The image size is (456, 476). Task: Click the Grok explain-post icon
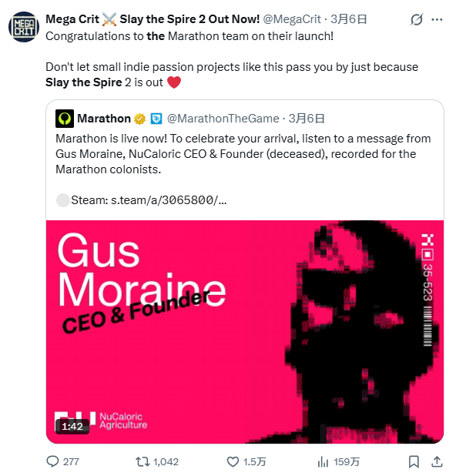click(417, 20)
